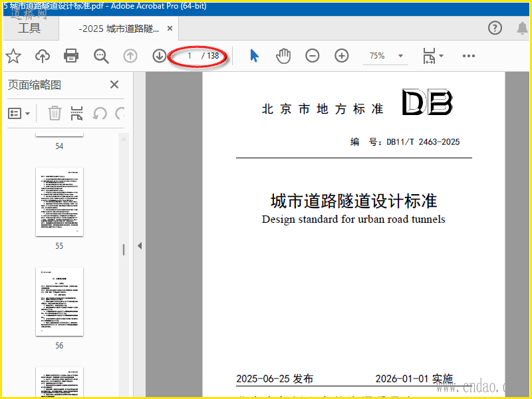Collapse the navigation pane arrow

tap(140, 245)
